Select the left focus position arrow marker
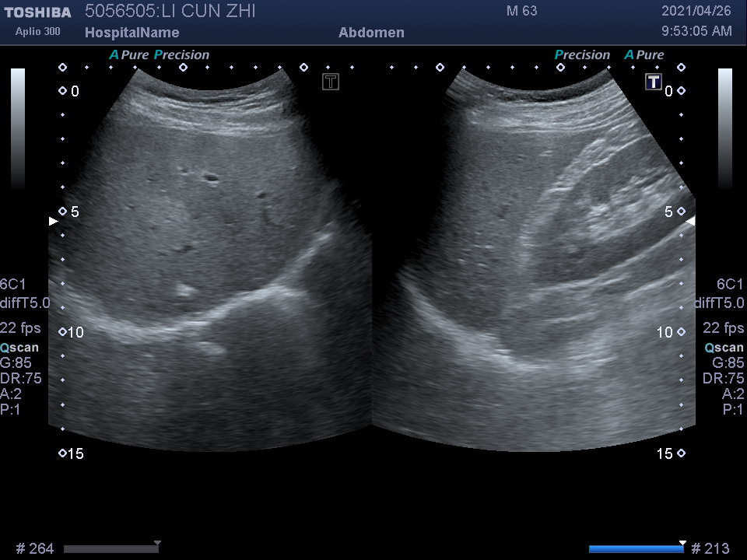747x560 pixels. [x=53, y=221]
